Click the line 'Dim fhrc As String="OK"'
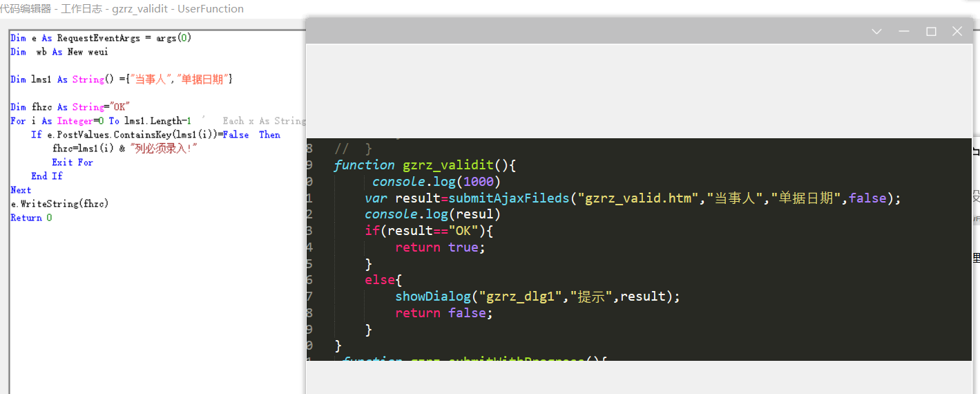 (70, 107)
